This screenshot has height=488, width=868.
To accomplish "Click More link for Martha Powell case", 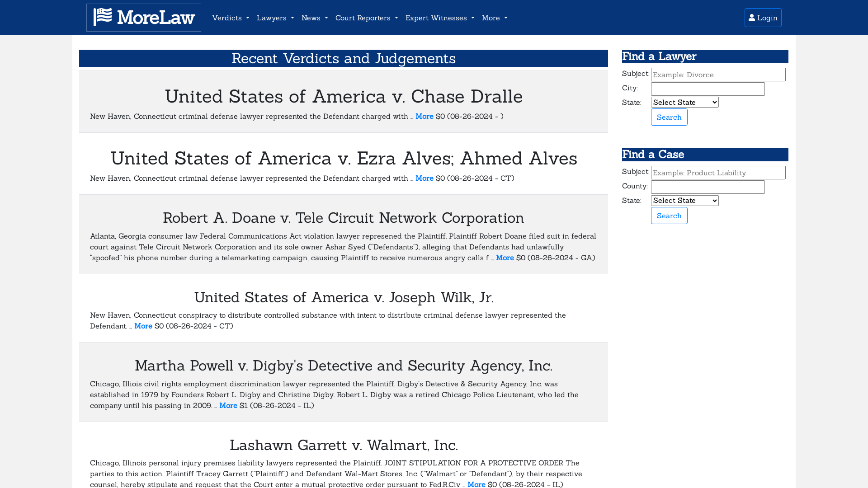I will pos(228,405).
